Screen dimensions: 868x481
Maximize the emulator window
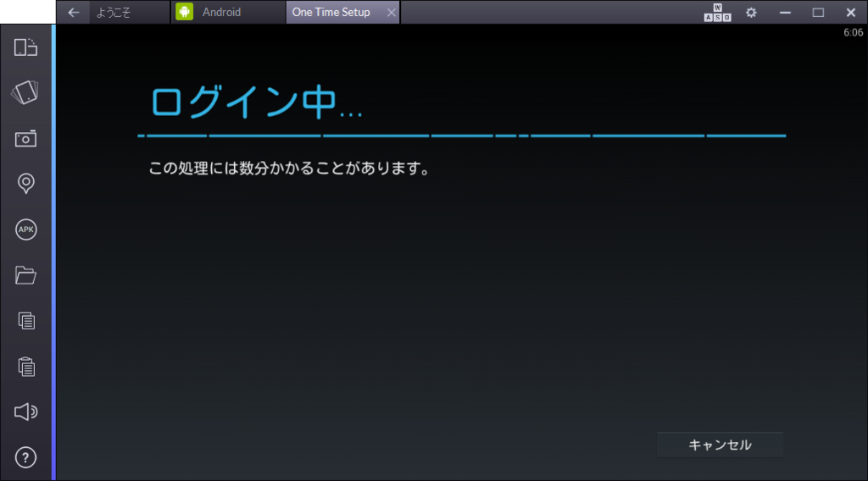click(x=818, y=12)
